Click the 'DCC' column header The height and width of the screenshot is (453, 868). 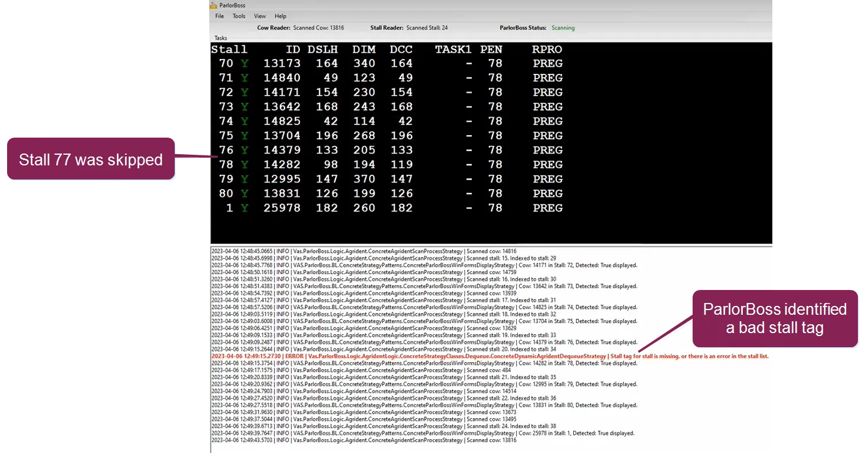(x=401, y=50)
